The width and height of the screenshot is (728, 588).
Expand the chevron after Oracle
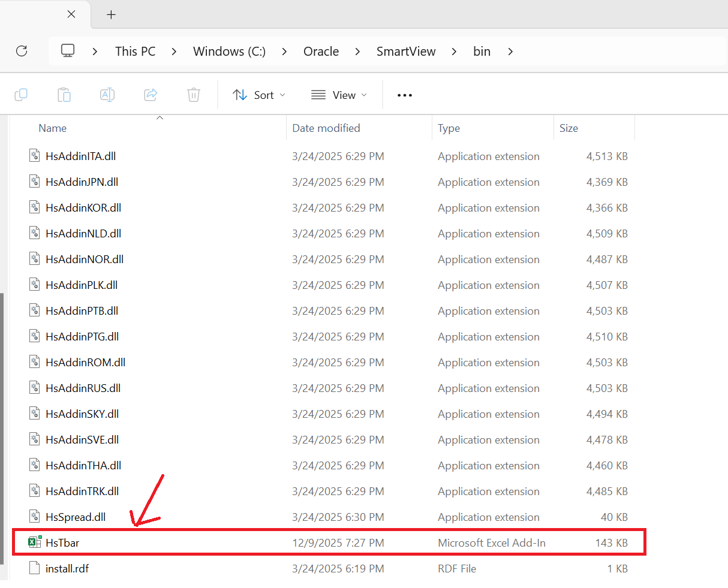357,52
